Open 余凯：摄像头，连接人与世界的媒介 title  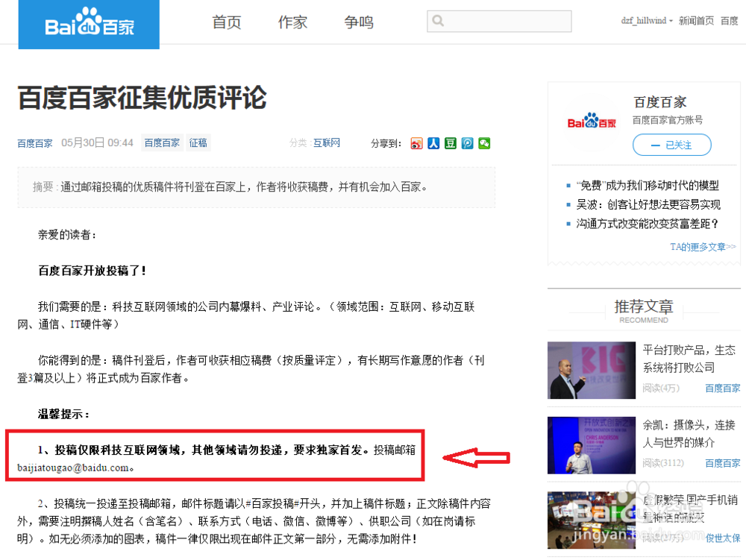(689, 433)
